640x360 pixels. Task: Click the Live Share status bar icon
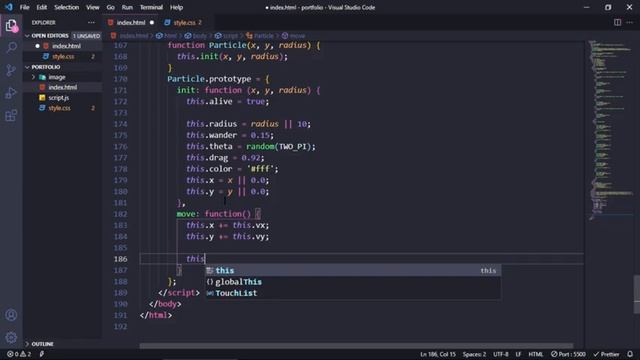click(41, 354)
